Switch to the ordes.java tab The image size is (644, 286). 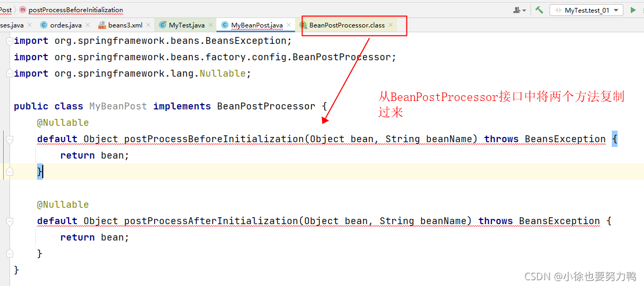click(66, 25)
